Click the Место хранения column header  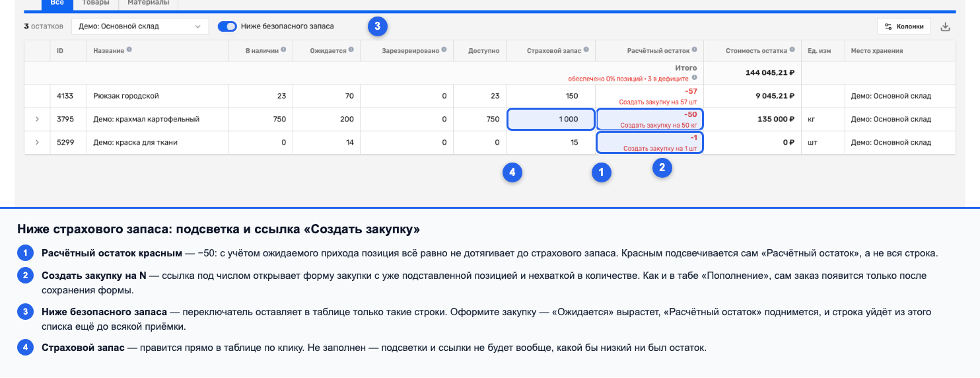click(x=899, y=51)
